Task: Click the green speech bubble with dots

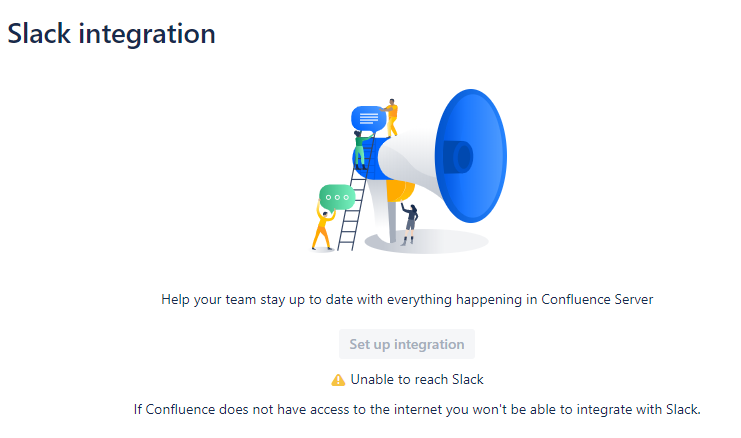Action: 337,197
